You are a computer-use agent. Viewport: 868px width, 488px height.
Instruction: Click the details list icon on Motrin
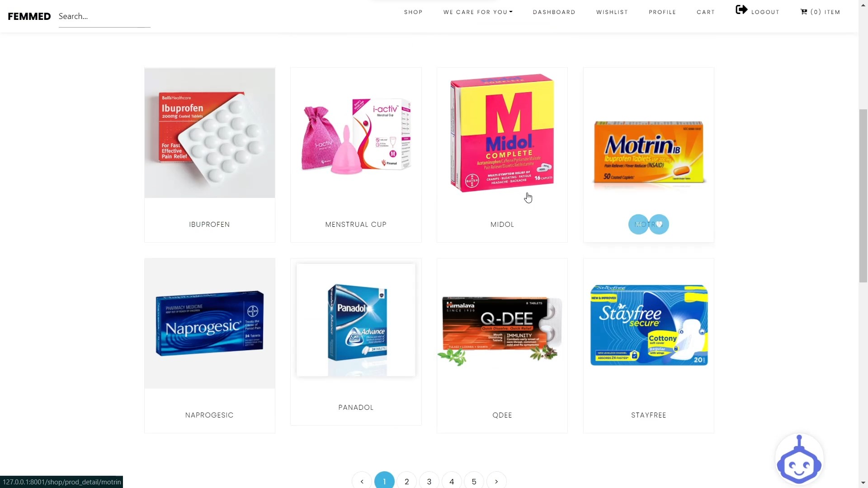(638, 224)
